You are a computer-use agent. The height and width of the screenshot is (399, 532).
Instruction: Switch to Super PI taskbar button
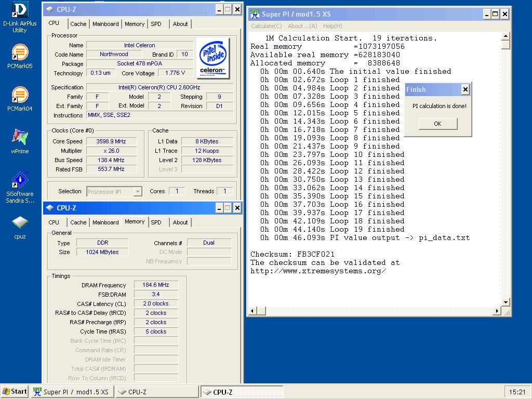(72, 392)
